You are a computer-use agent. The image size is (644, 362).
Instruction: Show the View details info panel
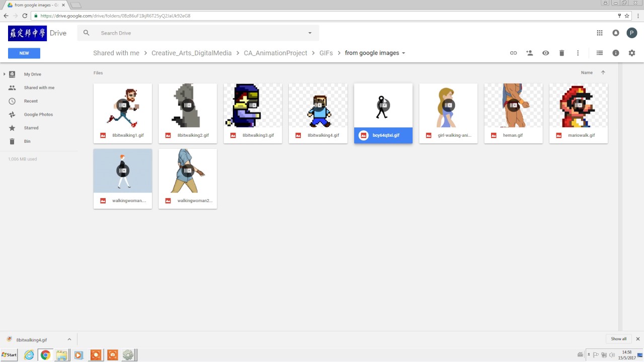(615, 53)
